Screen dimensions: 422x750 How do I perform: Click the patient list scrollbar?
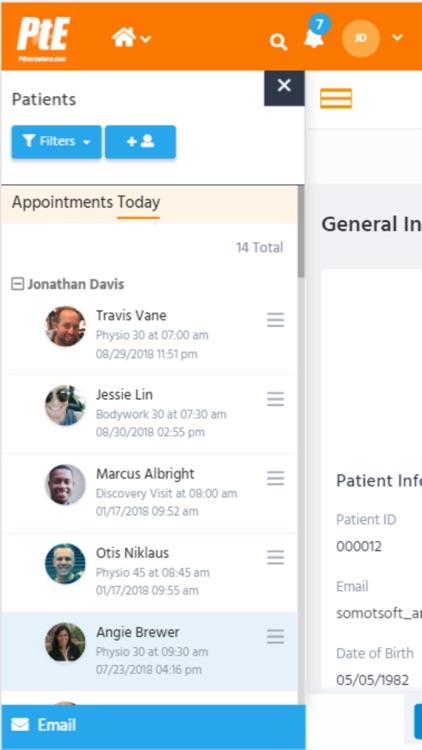click(x=301, y=232)
